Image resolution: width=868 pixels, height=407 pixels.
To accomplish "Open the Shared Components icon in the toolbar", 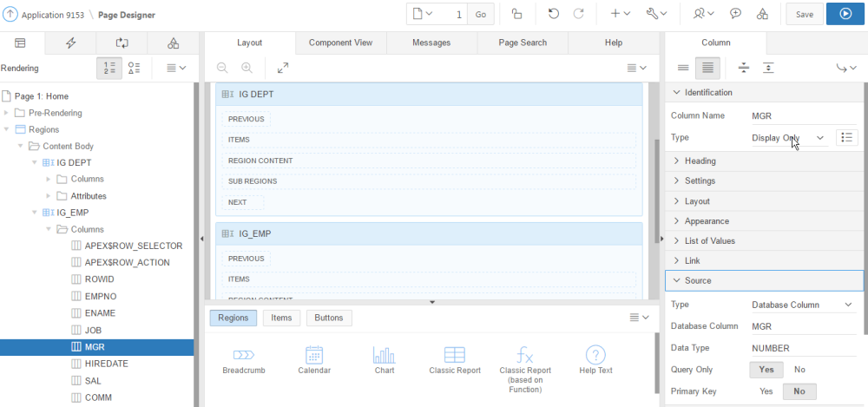I will [762, 15].
